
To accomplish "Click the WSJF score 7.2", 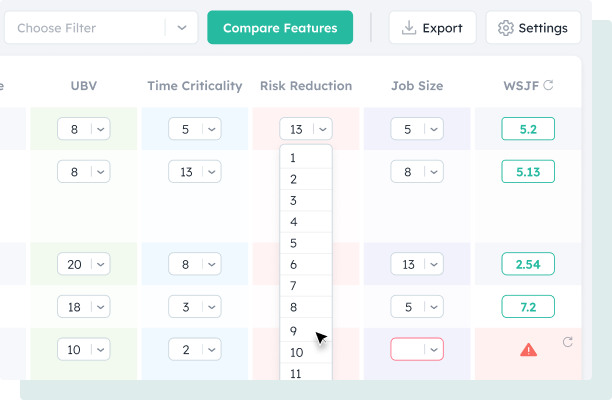I will 528,306.
